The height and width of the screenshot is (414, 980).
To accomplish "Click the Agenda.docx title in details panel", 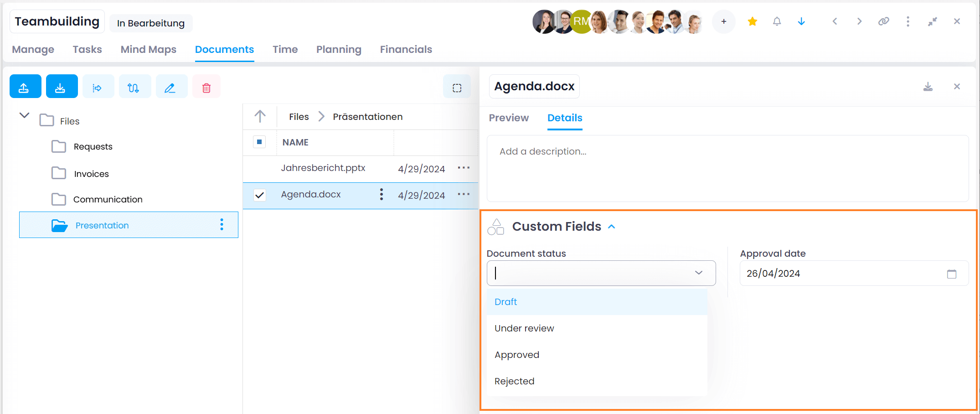I will (x=534, y=86).
